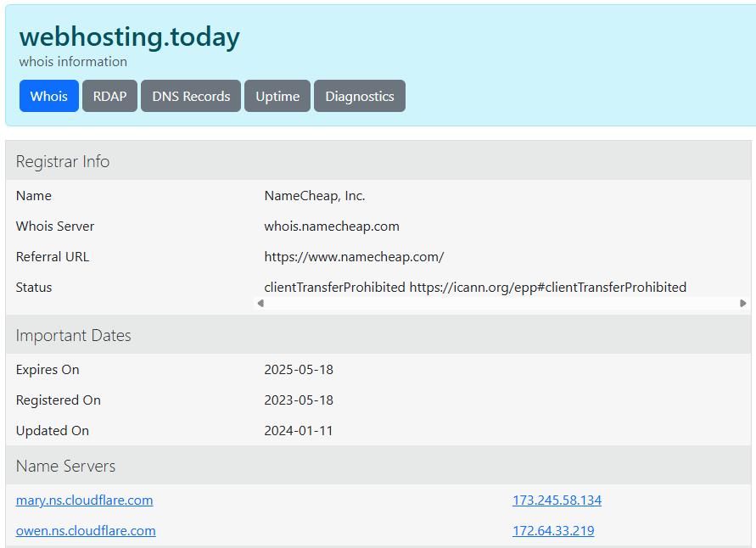Click the updated date 2024-01-11

coord(299,430)
